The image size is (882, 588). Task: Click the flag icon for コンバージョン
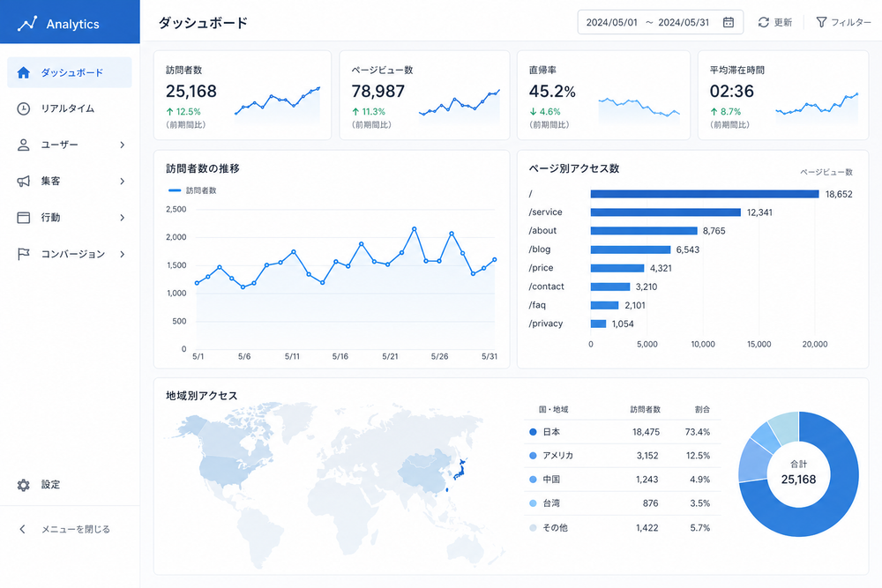(x=23, y=254)
